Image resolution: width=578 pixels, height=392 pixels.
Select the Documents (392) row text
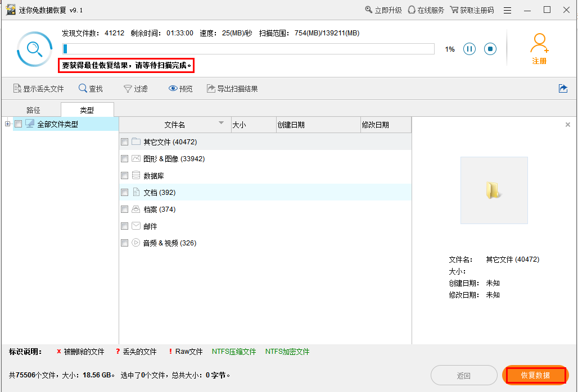(x=160, y=193)
